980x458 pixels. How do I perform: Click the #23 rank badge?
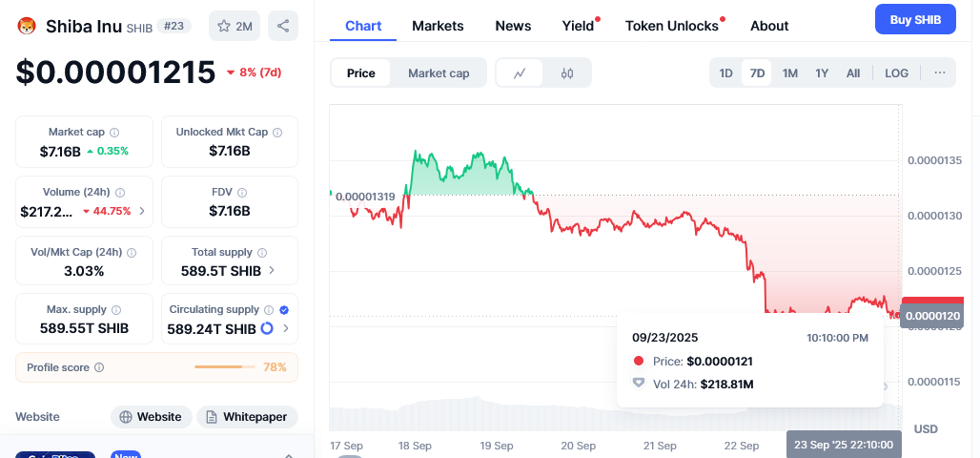[174, 27]
